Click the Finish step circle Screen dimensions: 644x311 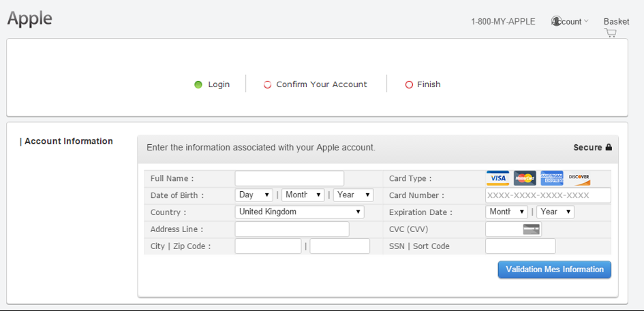pos(409,85)
